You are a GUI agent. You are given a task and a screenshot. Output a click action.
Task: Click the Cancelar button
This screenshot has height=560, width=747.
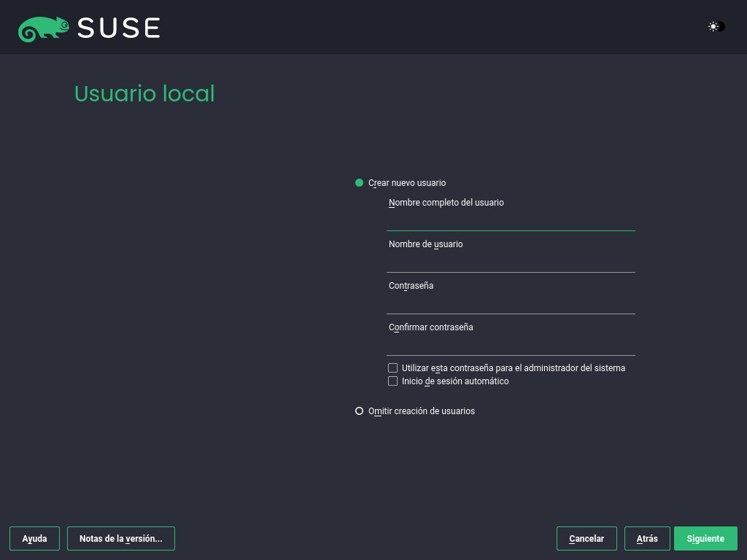click(587, 539)
